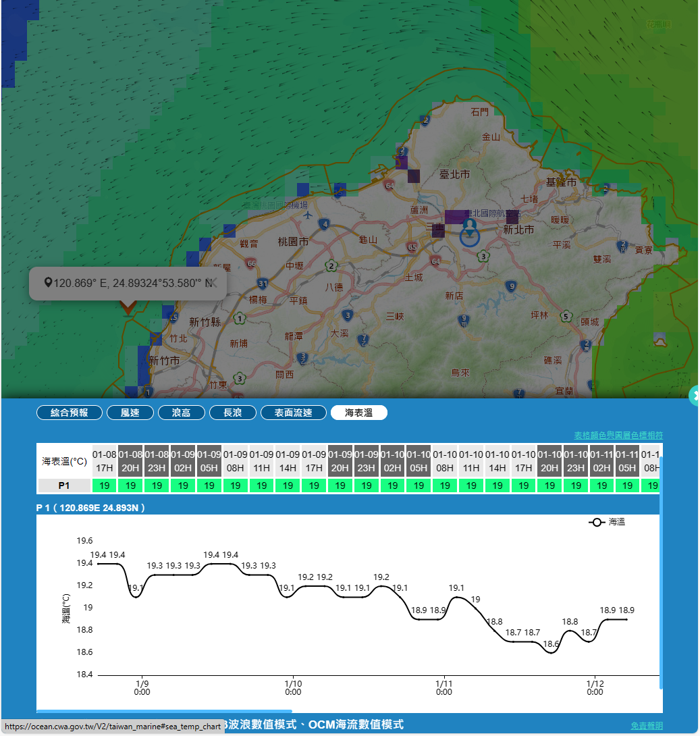Click the orange map marker pin
Screen dimensions: 700x736
point(128,309)
